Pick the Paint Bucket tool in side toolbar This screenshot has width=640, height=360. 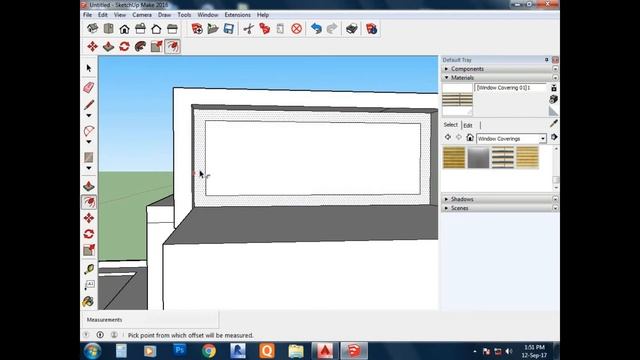tap(89, 301)
